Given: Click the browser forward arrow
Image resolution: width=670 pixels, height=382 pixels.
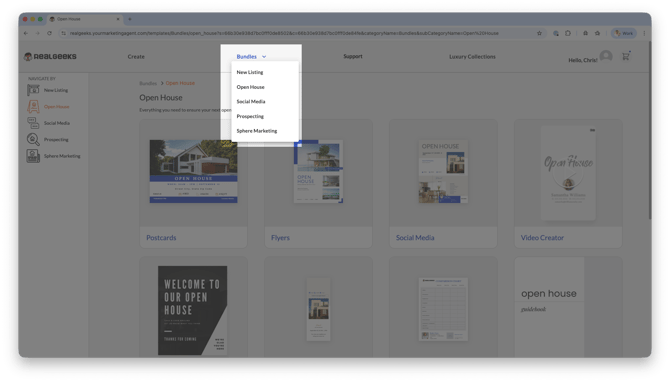Looking at the screenshot, I should pos(38,33).
